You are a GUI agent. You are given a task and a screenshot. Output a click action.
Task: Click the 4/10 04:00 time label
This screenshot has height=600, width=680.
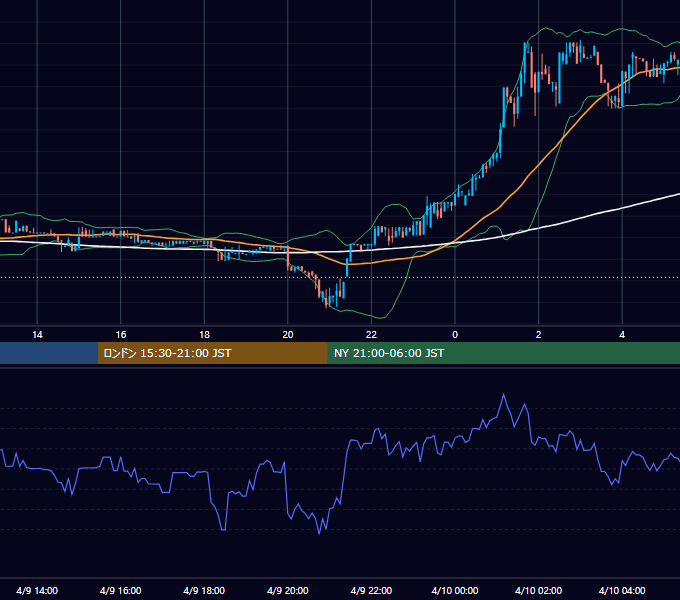[x=622, y=590]
